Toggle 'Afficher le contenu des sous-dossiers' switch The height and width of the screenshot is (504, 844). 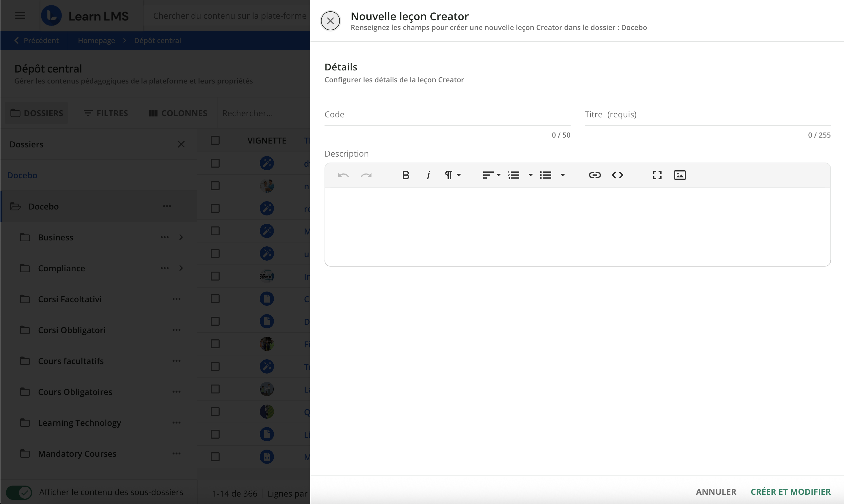19,492
